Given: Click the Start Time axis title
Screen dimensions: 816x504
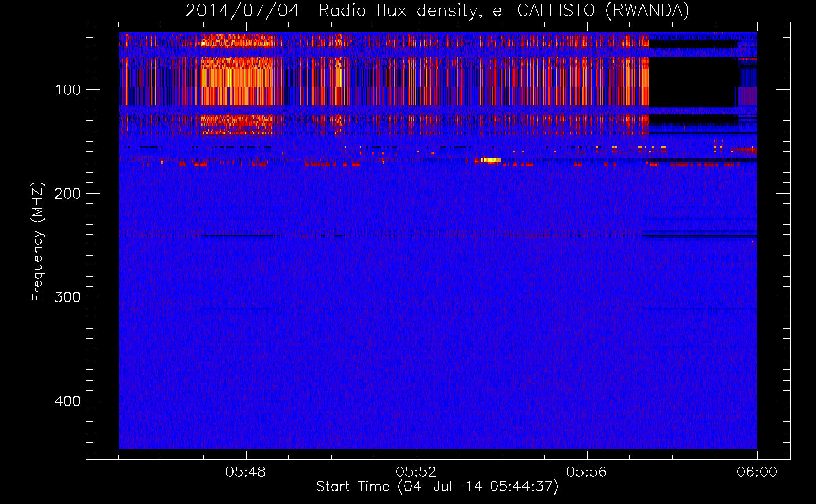Looking at the screenshot, I should point(437,487).
